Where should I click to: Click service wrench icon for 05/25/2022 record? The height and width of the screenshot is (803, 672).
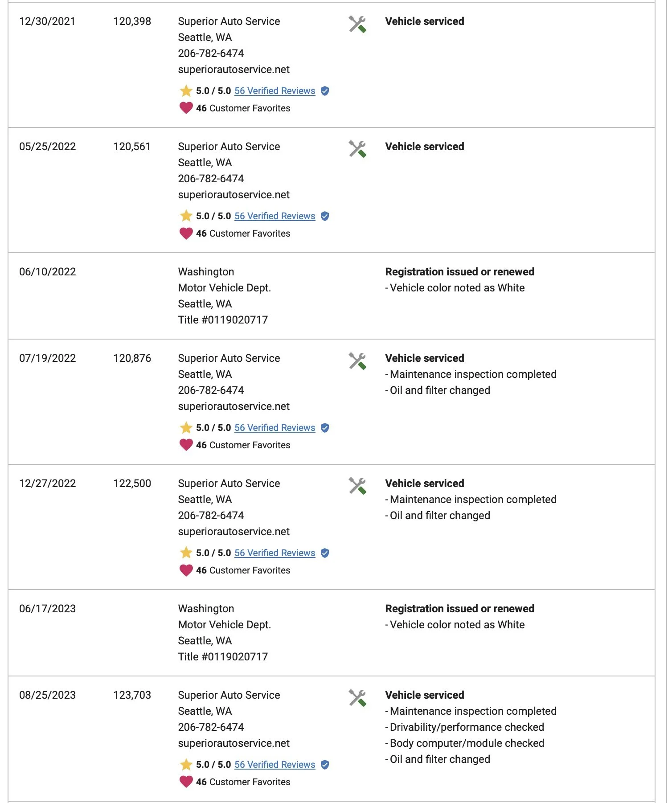(357, 149)
